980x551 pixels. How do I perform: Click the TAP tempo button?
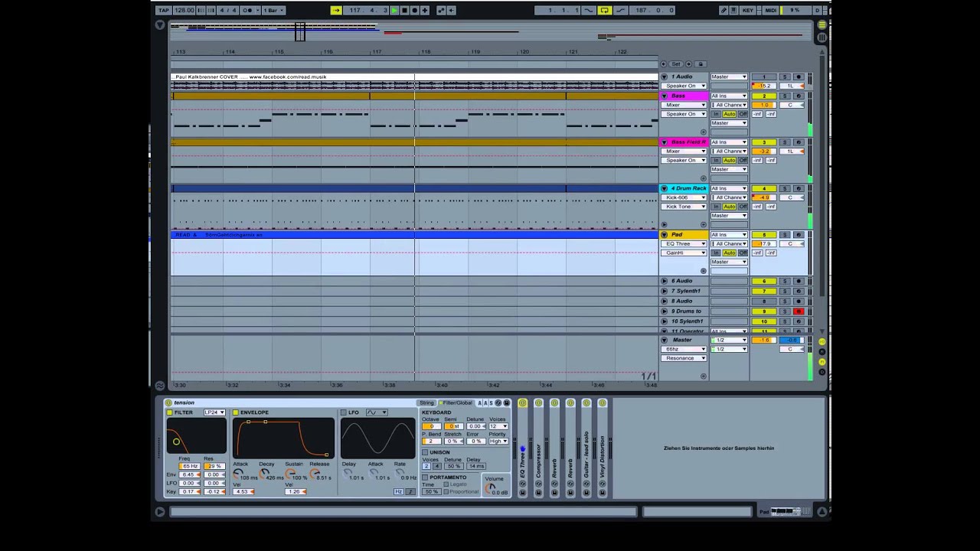tap(164, 10)
